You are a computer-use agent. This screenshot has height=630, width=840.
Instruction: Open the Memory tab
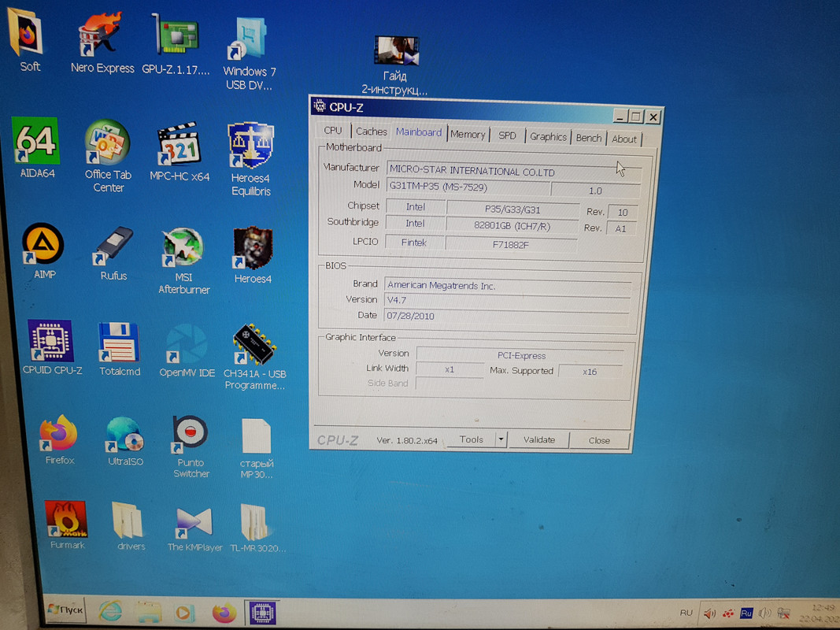pos(468,135)
